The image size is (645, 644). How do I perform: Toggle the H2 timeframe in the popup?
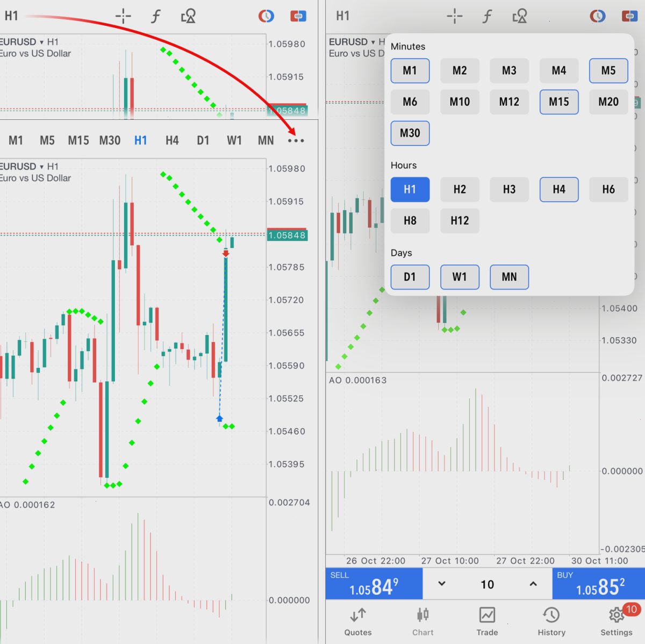coord(460,189)
